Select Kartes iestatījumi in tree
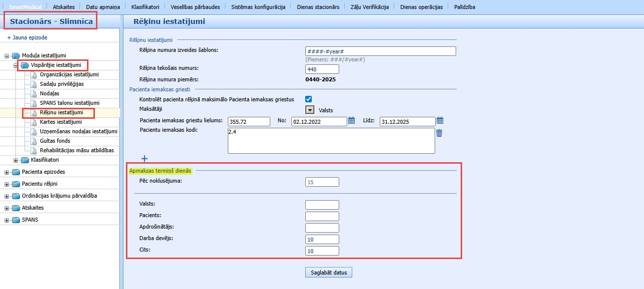 pyautogui.click(x=60, y=122)
